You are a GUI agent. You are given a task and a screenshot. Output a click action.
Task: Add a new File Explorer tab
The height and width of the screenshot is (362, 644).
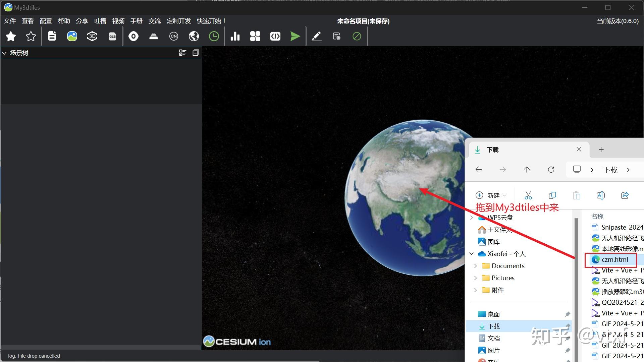point(601,149)
